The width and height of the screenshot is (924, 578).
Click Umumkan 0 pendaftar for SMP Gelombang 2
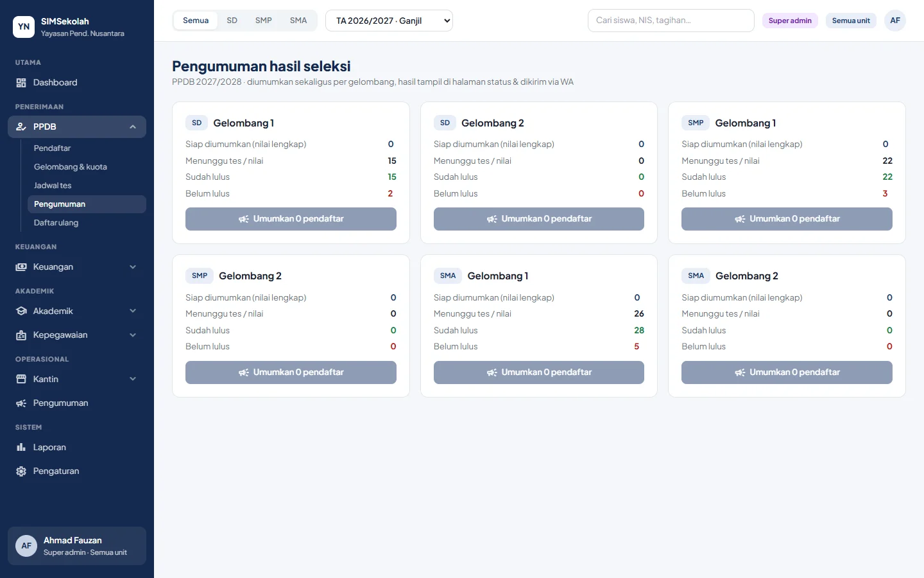click(x=291, y=372)
